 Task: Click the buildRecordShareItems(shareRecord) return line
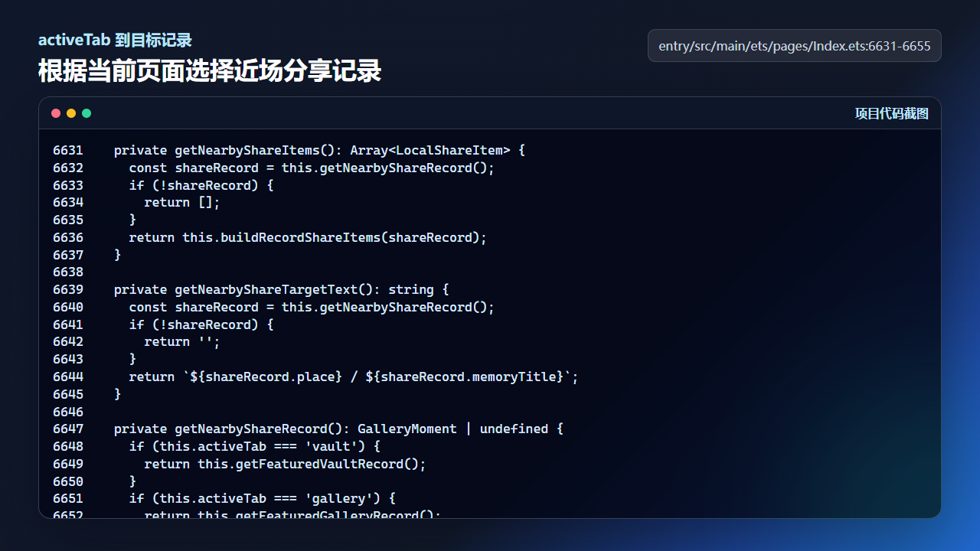coord(309,238)
